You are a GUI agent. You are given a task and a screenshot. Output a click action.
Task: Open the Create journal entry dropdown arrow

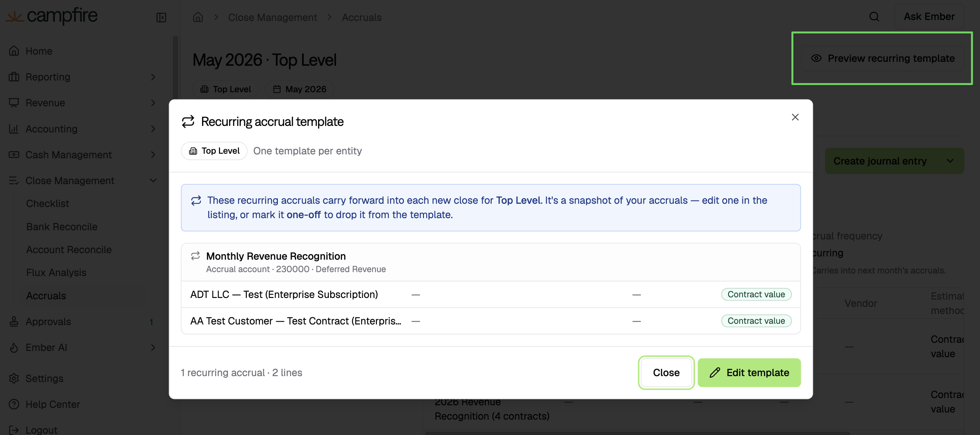pyautogui.click(x=950, y=161)
